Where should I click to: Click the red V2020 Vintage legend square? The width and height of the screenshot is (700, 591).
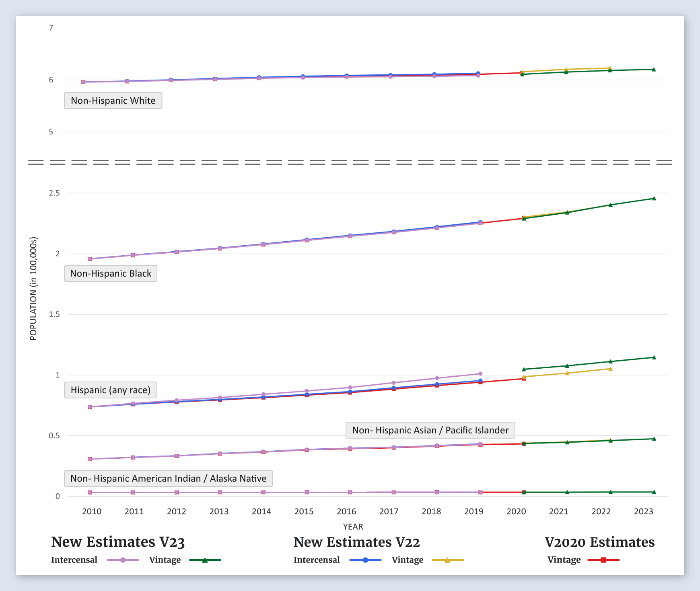coord(603,560)
